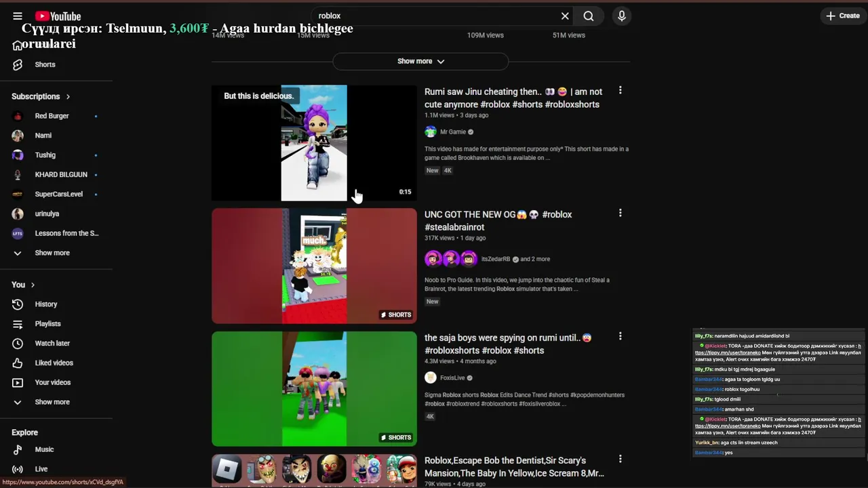Viewport: 868px width, 488px height.
Task: Open FoxisLive channel avatar
Action: click(x=431, y=378)
